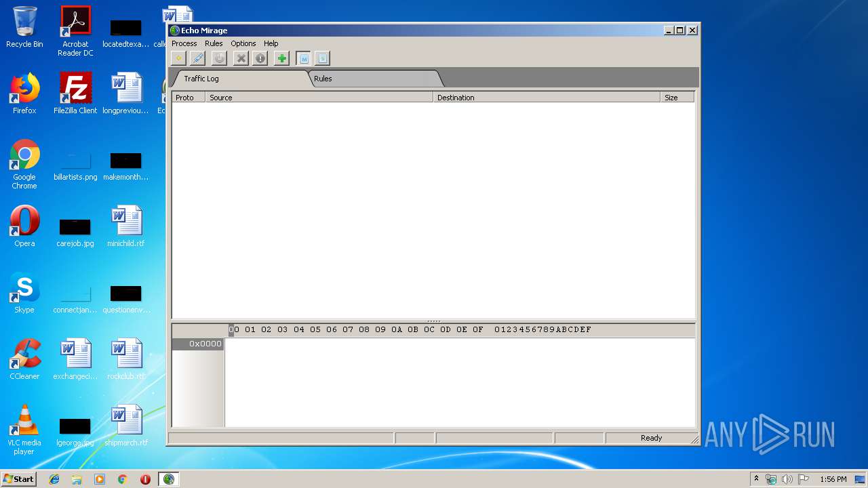Viewport: 868px width, 488px height.
Task: Open the Help menu
Action: 271,43
